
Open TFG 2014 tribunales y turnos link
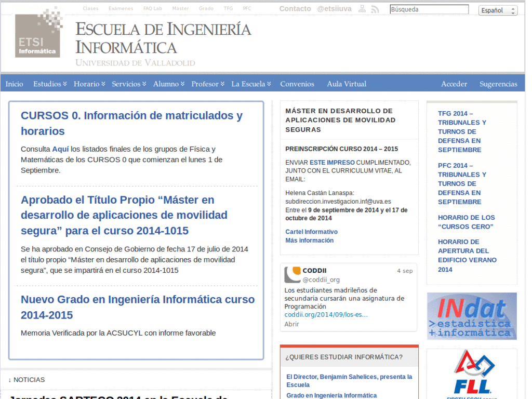pos(462,131)
